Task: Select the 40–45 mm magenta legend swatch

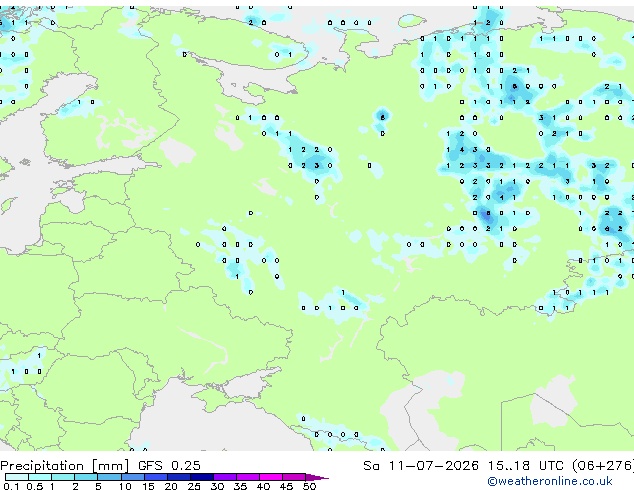Action: [271, 477]
